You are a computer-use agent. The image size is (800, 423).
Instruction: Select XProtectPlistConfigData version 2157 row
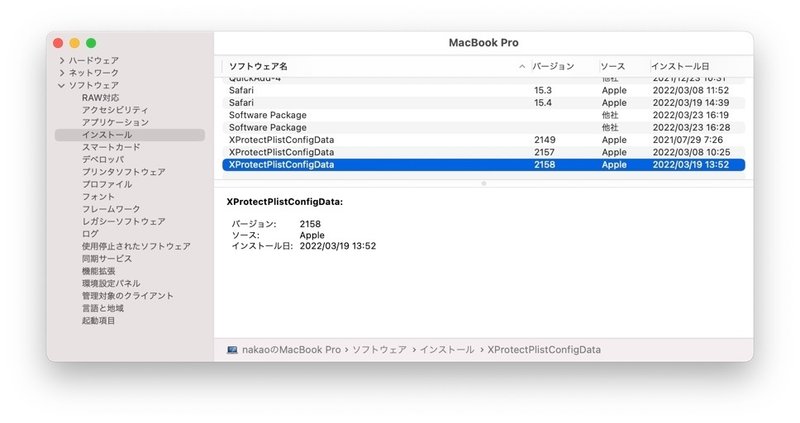click(484, 152)
